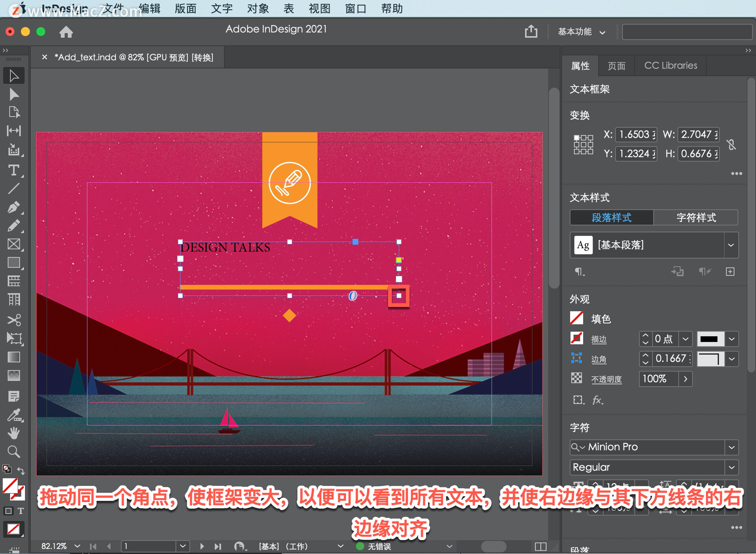
Task: Click the Home icon
Action: point(66,32)
